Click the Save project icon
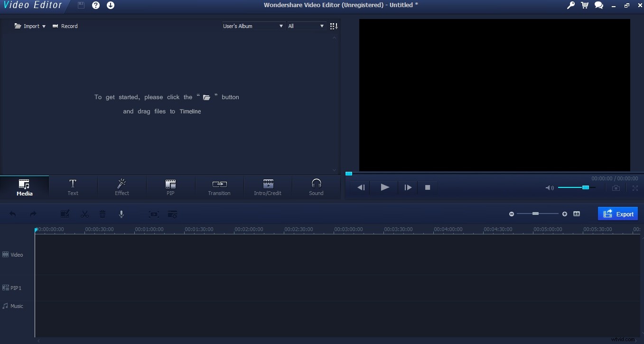Screen dimensions: 644x344 coord(81,5)
